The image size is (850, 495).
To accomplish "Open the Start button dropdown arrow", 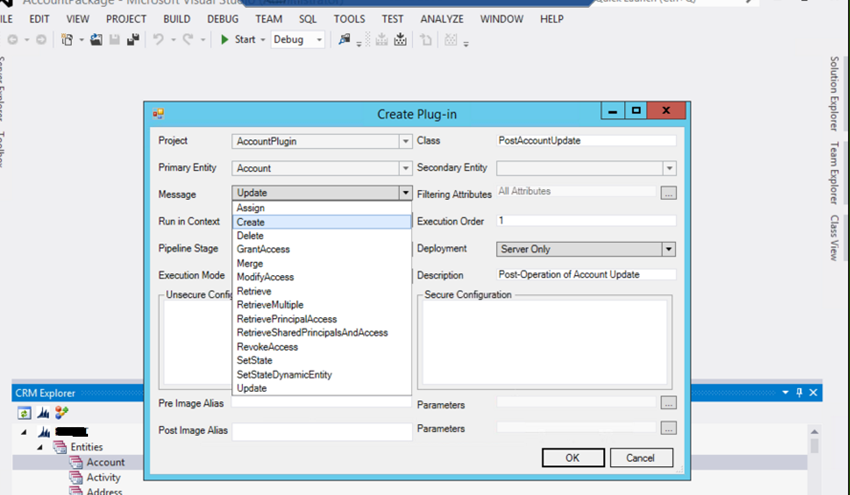I will pos(263,40).
